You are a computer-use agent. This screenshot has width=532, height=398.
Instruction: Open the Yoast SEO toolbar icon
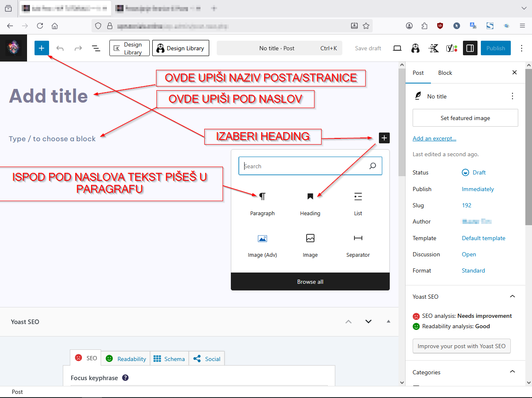pyautogui.click(x=451, y=48)
